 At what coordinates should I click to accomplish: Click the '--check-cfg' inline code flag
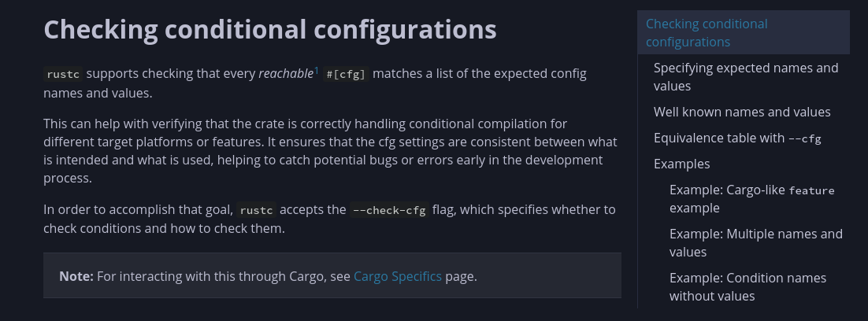(389, 210)
